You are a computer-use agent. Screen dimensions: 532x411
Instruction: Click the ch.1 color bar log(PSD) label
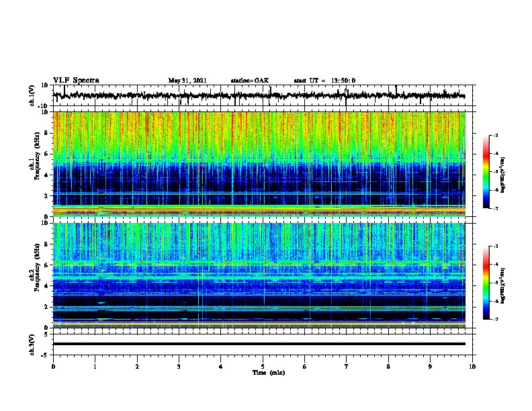[502, 175]
